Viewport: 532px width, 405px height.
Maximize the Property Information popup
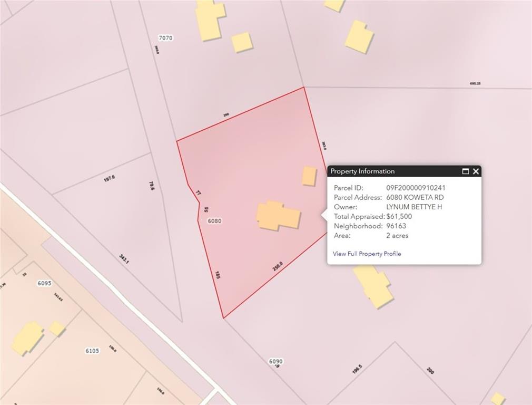466,171
